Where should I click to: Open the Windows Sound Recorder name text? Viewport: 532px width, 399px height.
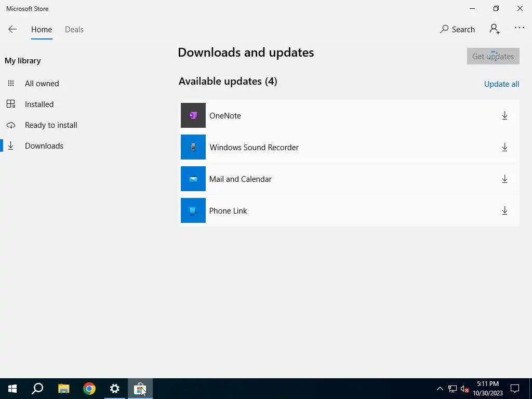tap(254, 147)
